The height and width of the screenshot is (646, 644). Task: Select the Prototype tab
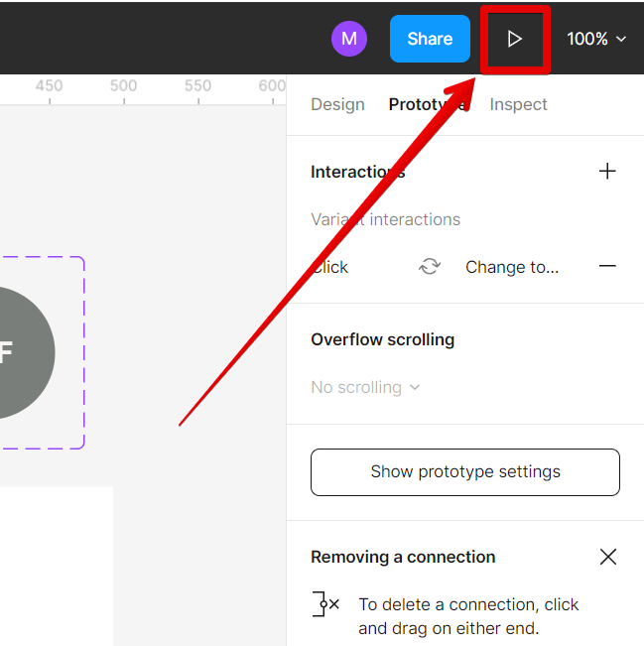(x=427, y=104)
